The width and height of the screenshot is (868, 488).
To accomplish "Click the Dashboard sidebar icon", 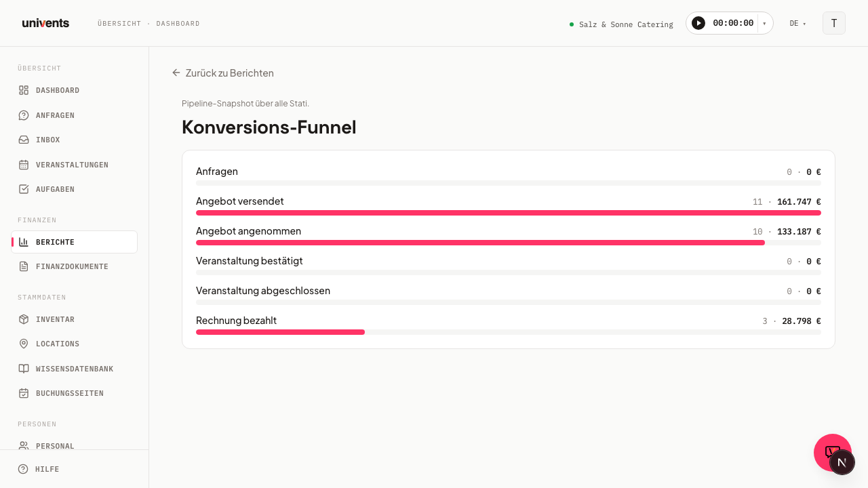I will tap(24, 90).
